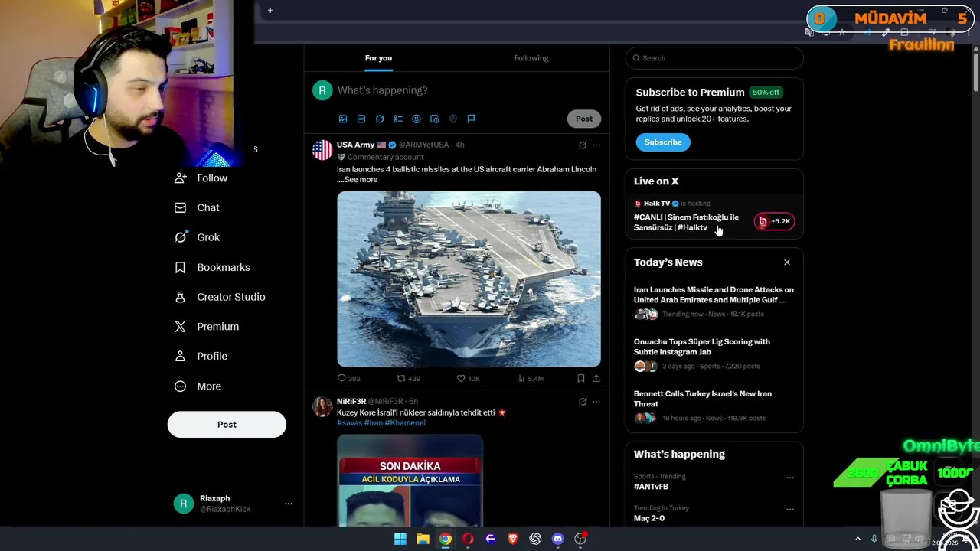Screen dimensions: 980x551
Task: Share the USA Army post
Action: [x=596, y=378]
